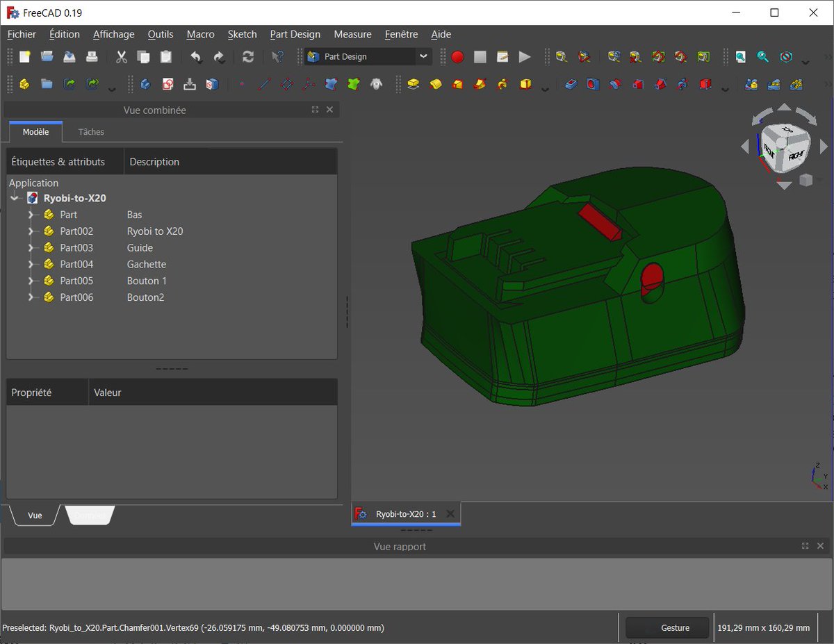Execute macro with the play triangle
The height and width of the screenshot is (644, 834).
525,57
